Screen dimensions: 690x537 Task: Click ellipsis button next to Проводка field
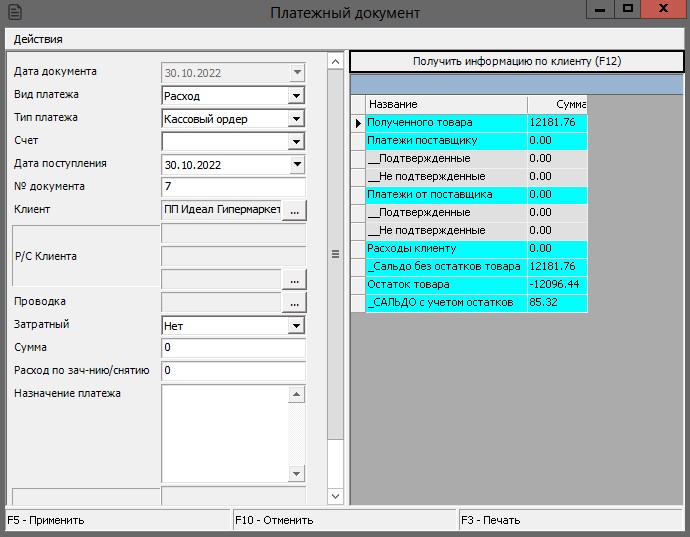pos(294,302)
